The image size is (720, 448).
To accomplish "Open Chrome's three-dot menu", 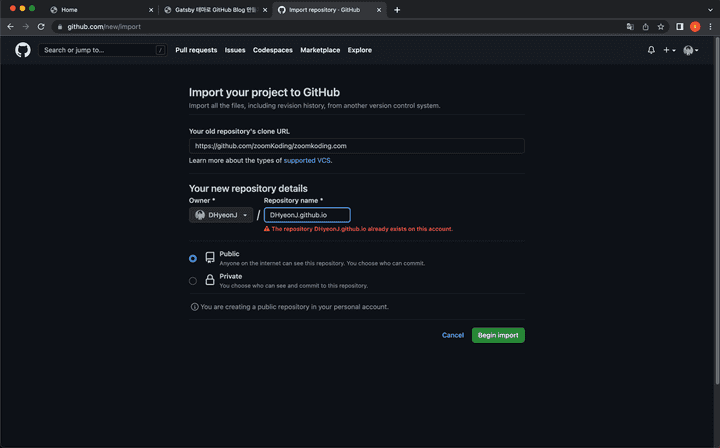I will [710, 27].
